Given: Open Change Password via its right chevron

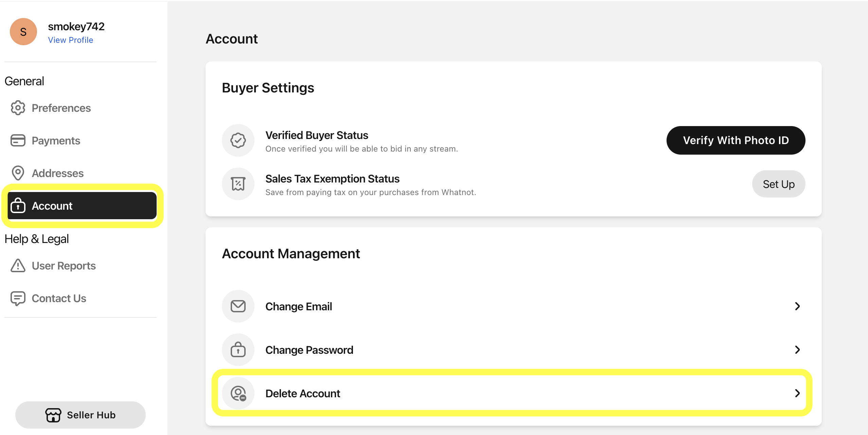Looking at the screenshot, I should [x=797, y=350].
